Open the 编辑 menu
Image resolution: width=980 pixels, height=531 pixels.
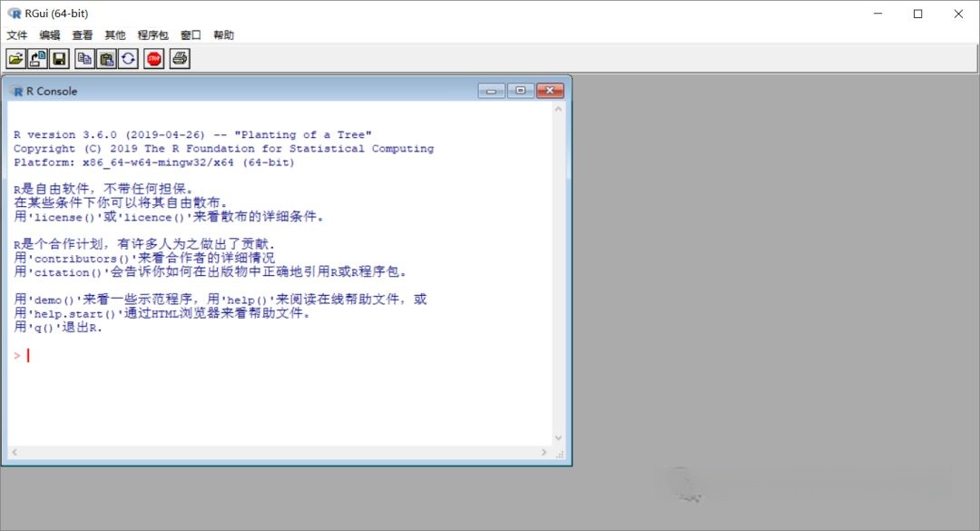[50, 35]
